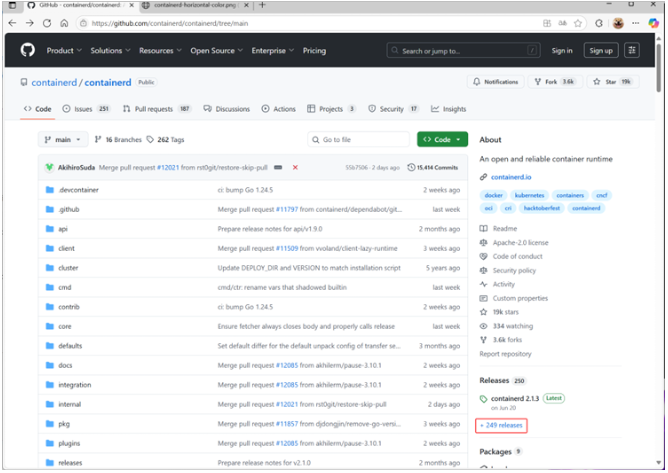The image size is (668, 473).
Task: Open the green Code dropdown button
Action: [x=442, y=139]
